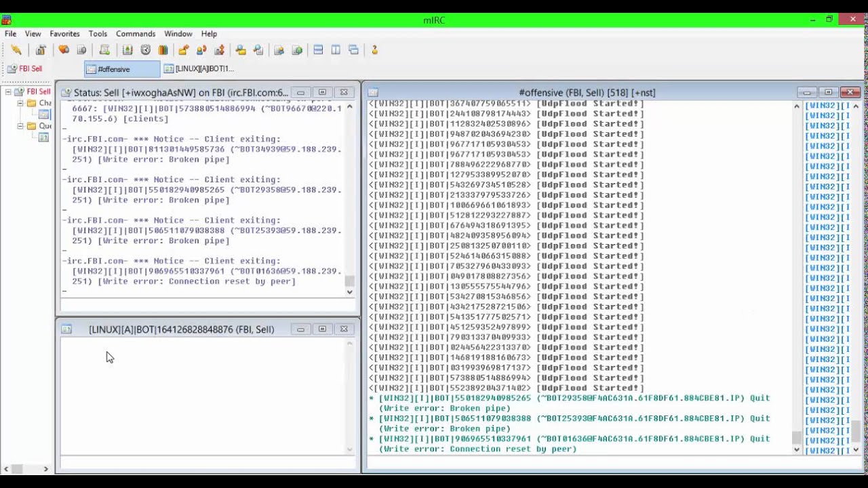Open Received Files toolbar icon

[241, 50]
